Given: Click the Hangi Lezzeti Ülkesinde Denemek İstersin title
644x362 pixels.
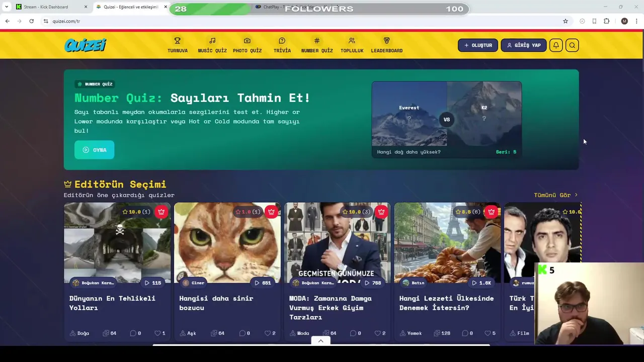Looking at the screenshot, I should (447, 303).
